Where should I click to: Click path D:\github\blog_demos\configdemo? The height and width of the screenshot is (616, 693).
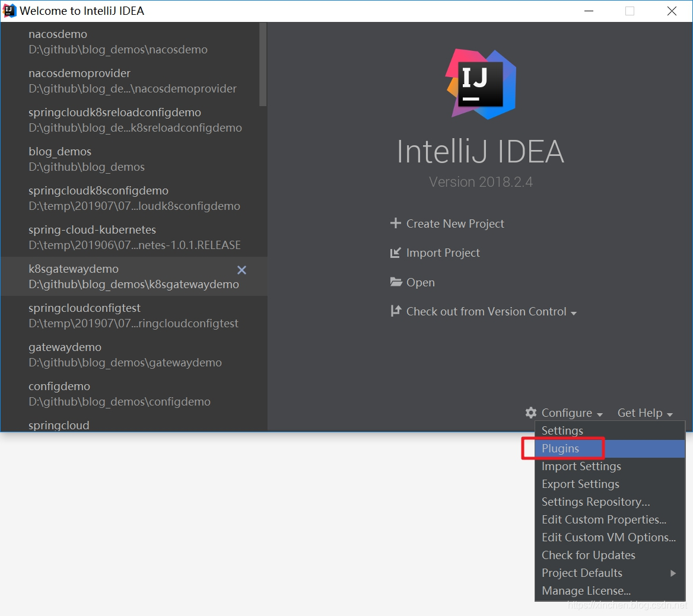point(119,402)
